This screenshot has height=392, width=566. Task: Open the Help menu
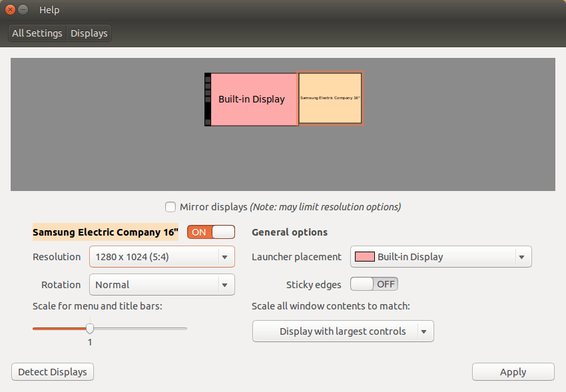49,9
